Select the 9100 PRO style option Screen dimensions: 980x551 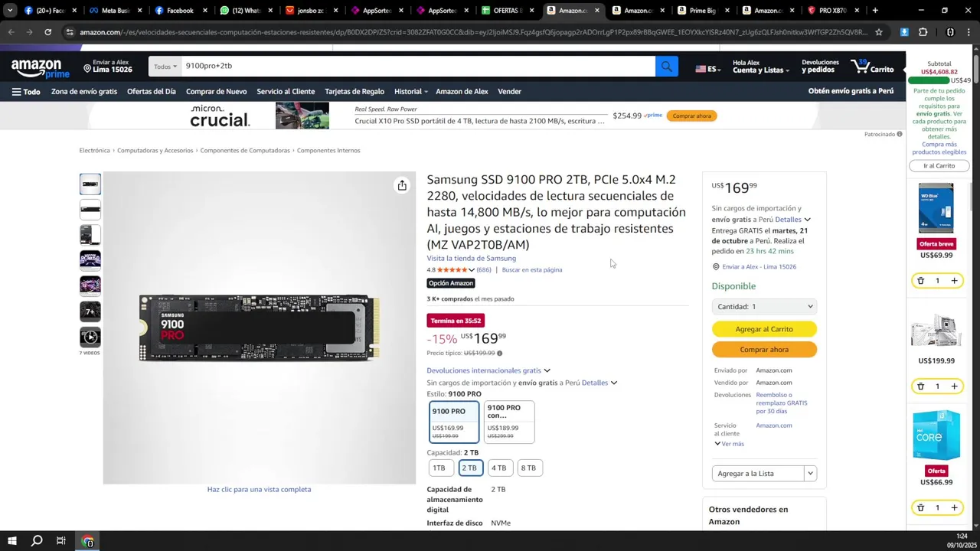pos(454,422)
